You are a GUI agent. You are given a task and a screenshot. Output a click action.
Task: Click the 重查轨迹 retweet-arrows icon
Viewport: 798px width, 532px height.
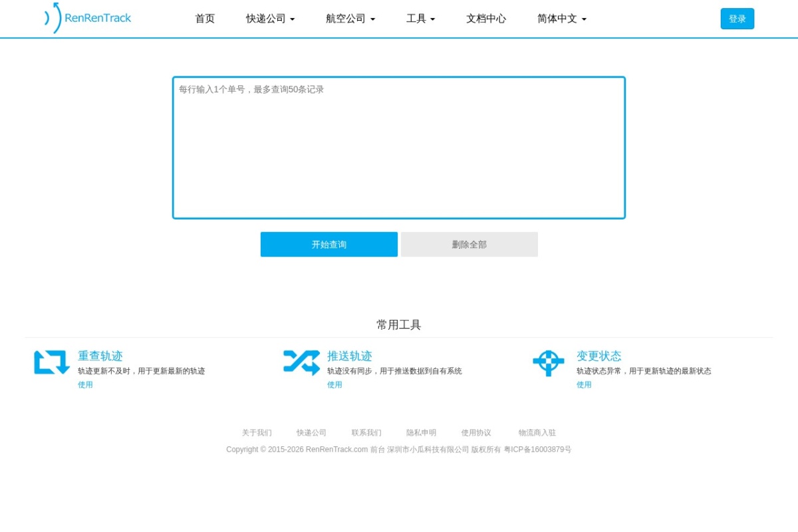click(52, 362)
